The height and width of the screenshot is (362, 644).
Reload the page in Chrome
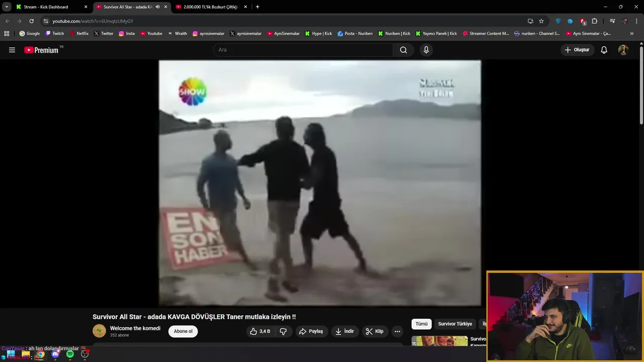(31, 21)
